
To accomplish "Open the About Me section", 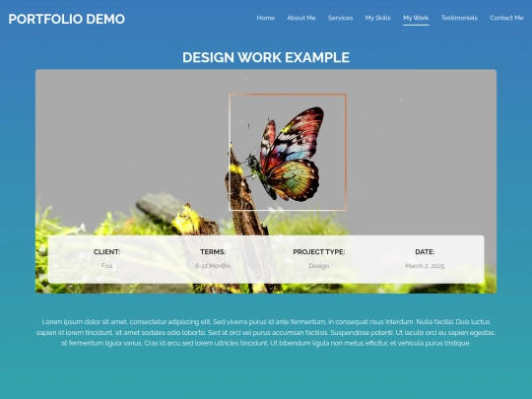I will [x=301, y=18].
